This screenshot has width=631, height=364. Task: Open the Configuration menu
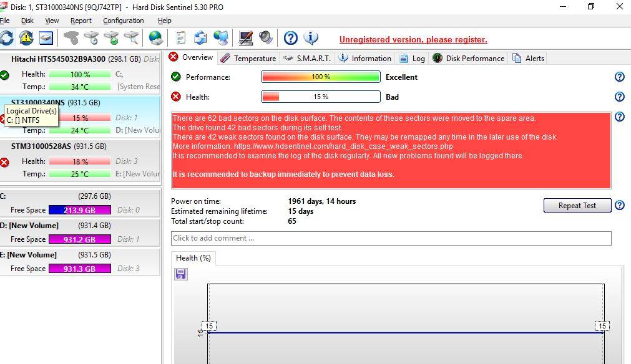tap(123, 21)
